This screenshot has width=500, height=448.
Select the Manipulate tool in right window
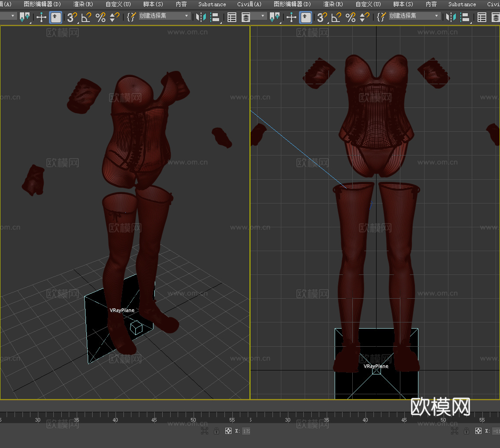(x=291, y=17)
